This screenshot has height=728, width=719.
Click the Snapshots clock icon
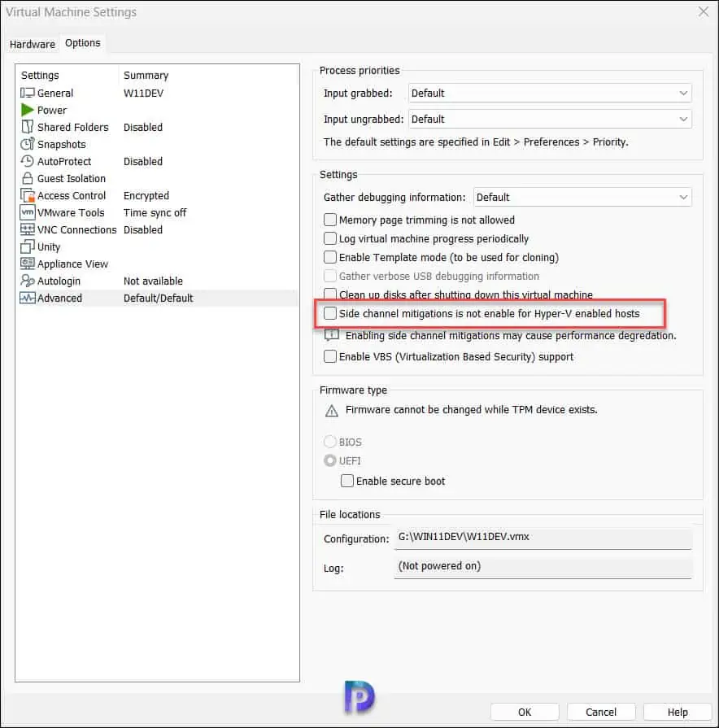tap(28, 144)
